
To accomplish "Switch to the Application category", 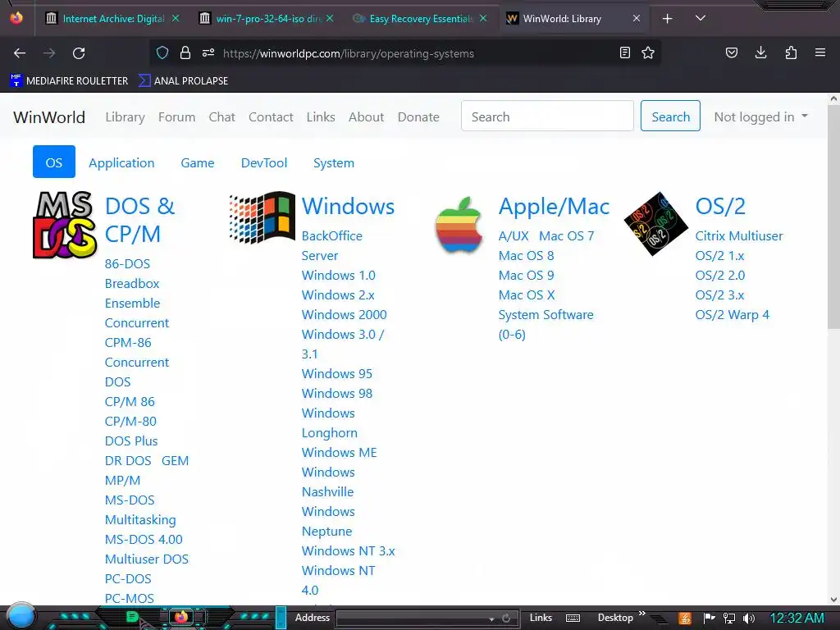I will (121, 163).
